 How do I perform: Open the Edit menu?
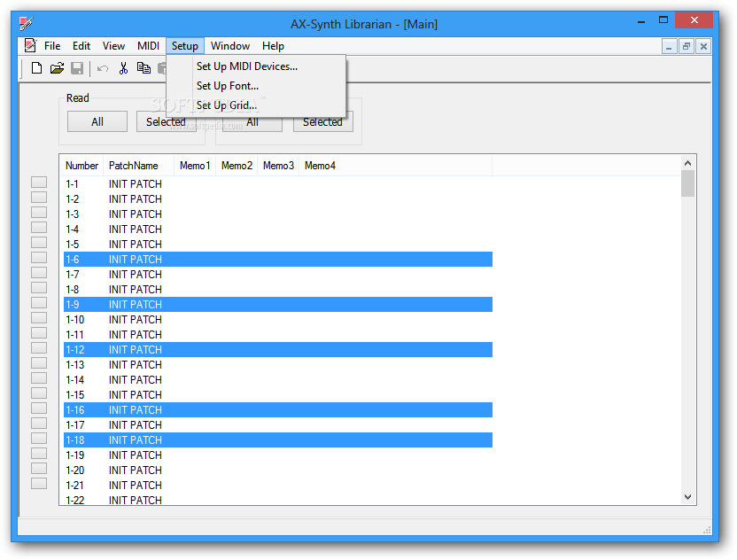[x=81, y=46]
